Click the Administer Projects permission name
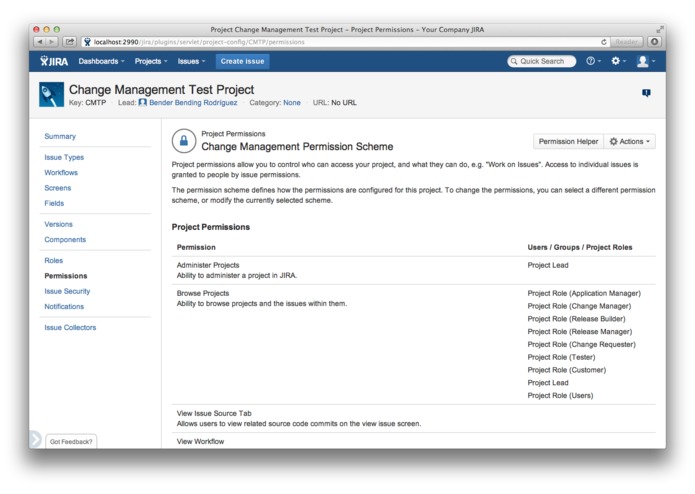 pos(208,265)
